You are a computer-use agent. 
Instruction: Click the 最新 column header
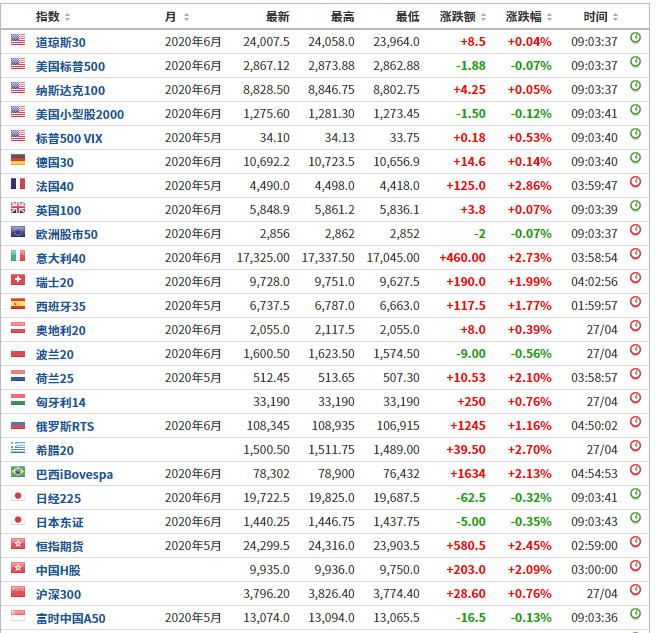tap(277, 17)
